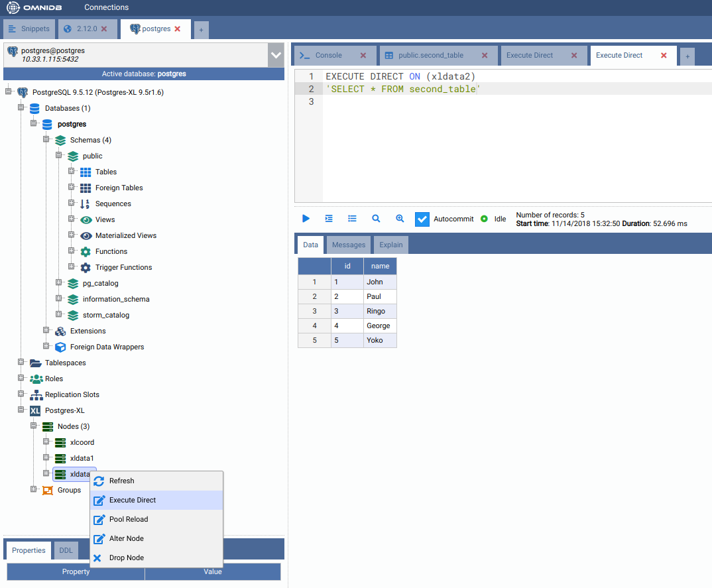The height and width of the screenshot is (588, 712).
Task: Open the postgres@postgres connection dropdown
Action: [276, 56]
